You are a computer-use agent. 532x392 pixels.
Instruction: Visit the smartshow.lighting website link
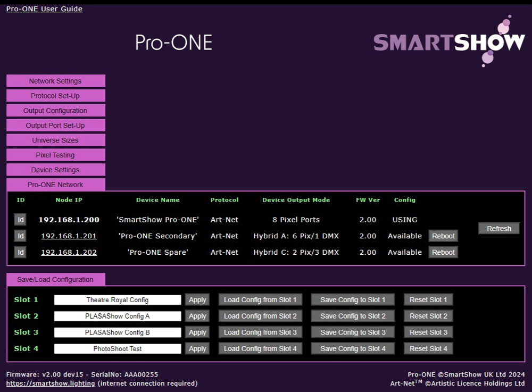pyautogui.click(x=51, y=383)
